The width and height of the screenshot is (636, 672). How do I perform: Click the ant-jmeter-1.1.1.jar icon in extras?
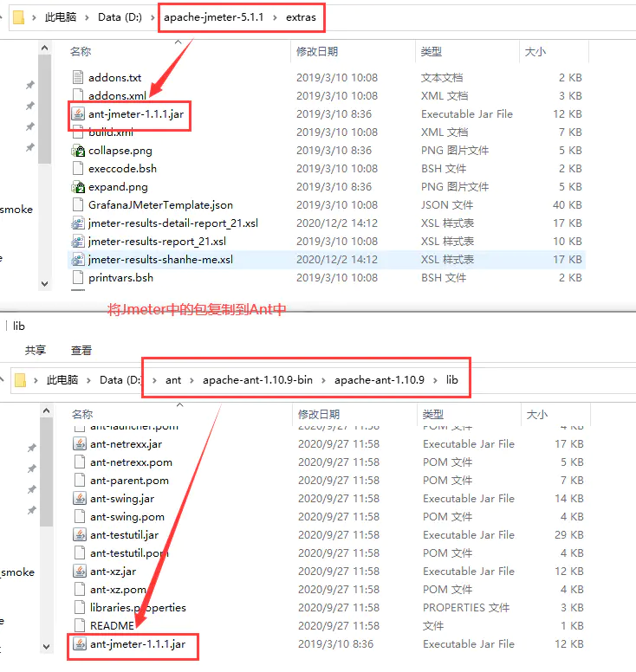[x=78, y=114]
